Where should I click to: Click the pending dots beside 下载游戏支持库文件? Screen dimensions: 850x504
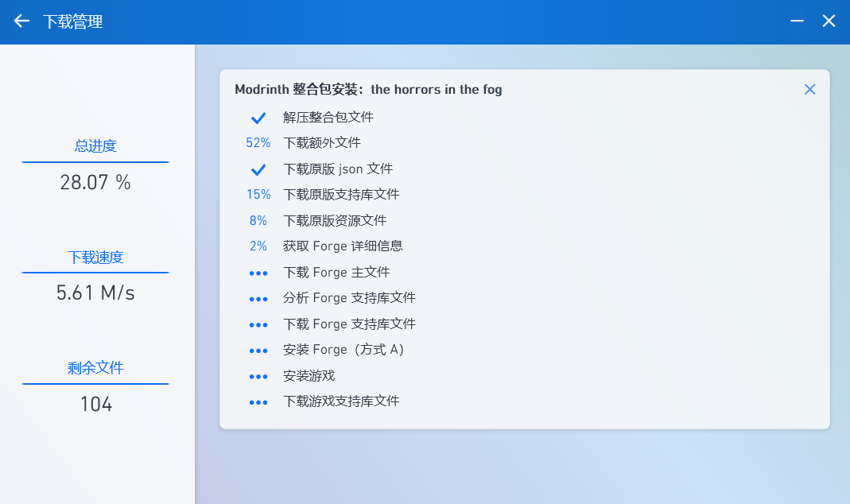pos(258,403)
